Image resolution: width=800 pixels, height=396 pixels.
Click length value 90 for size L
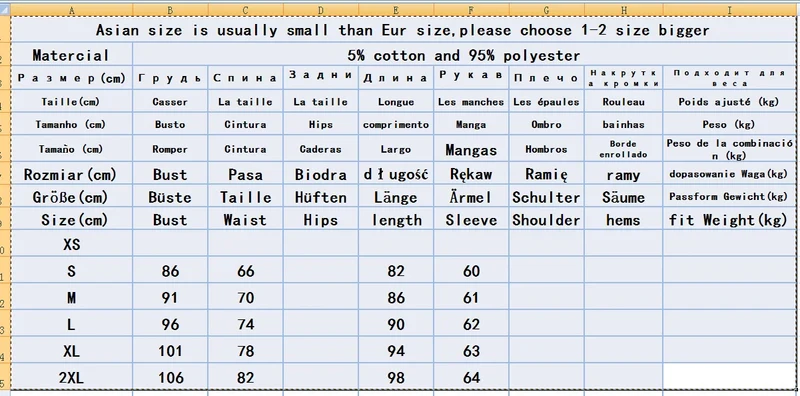click(x=396, y=324)
